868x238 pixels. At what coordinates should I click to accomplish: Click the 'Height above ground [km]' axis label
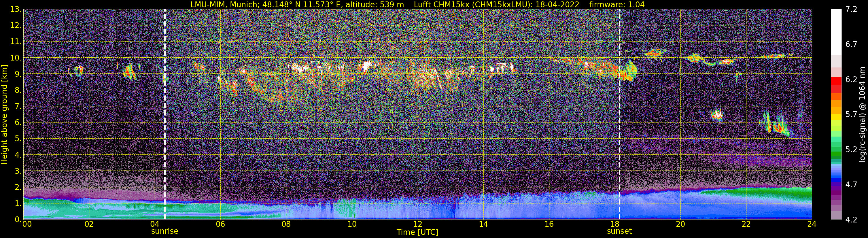pos(4,114)
